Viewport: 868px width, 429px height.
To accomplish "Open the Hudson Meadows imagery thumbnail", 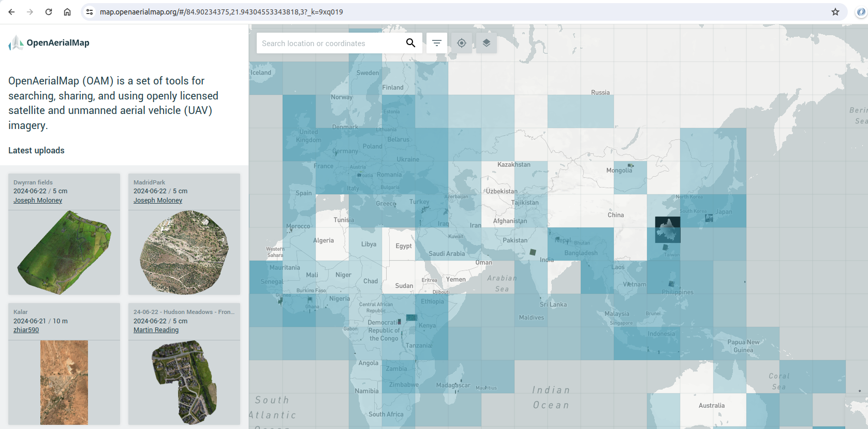I will [184, 382].
